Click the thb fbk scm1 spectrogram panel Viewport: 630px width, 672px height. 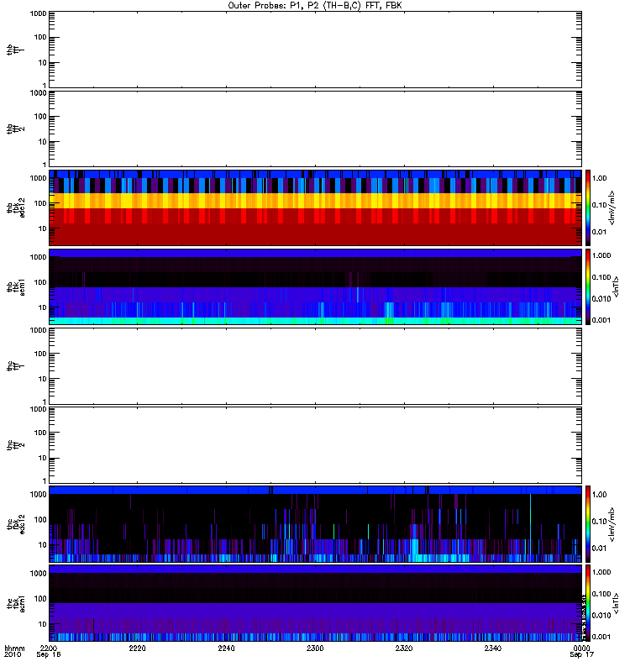[315, 286]
